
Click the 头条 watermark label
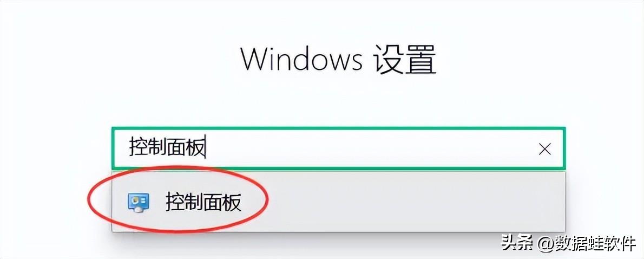tap(517, 244)
